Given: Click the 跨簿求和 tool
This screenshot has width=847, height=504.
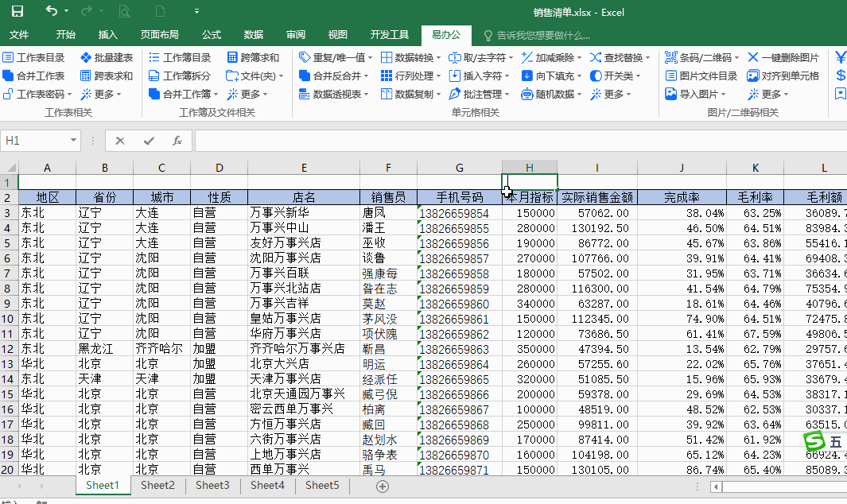Looking at the screenshot, I should click(254, 57).
